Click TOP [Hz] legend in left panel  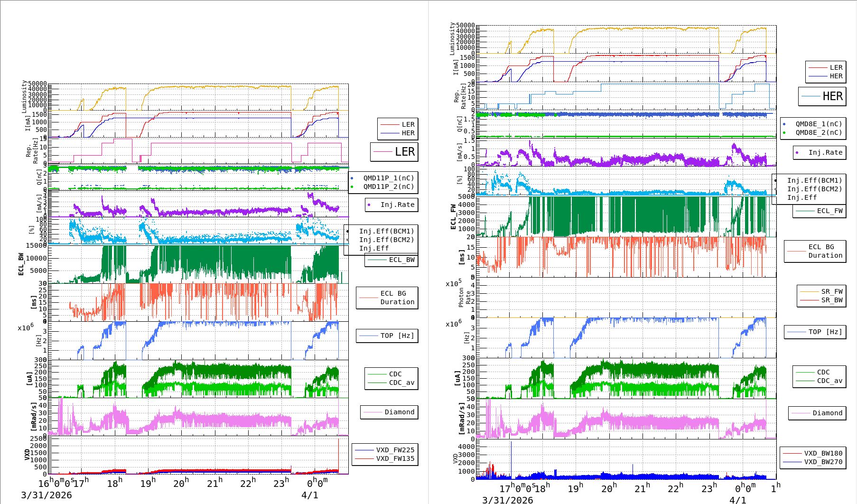point(387,336)
